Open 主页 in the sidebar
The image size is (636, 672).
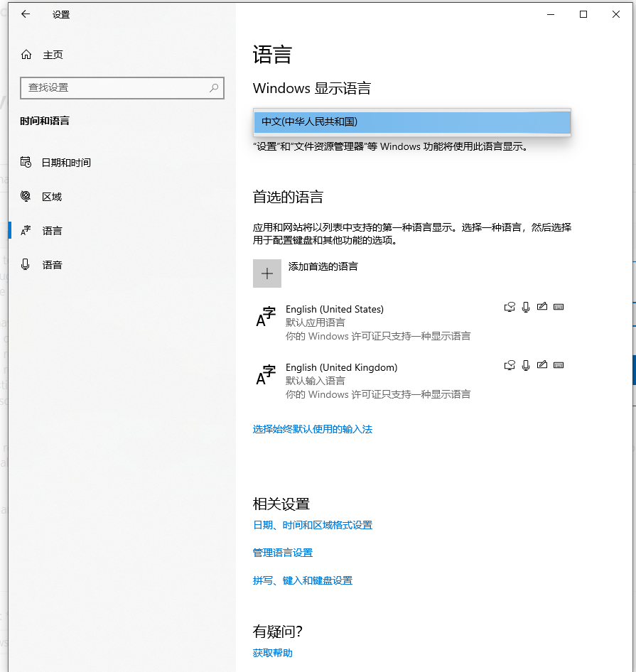point(53,55)
